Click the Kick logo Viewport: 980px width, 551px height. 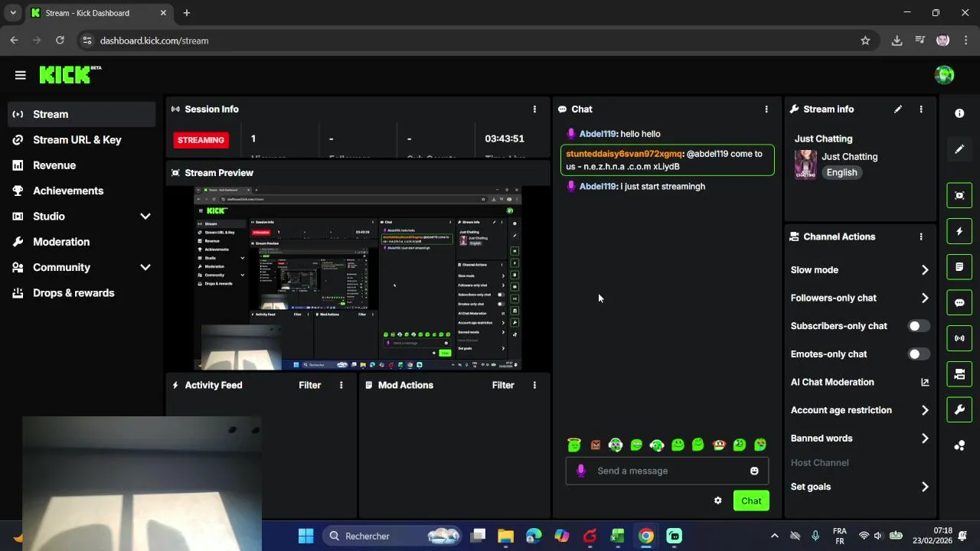click(70, 74)
